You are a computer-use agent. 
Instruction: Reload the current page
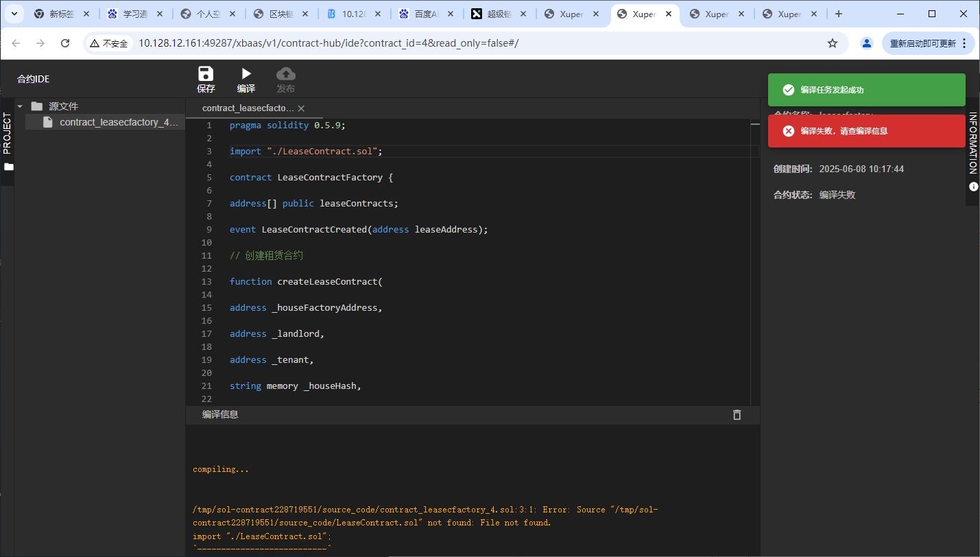(x=65, y=43)
